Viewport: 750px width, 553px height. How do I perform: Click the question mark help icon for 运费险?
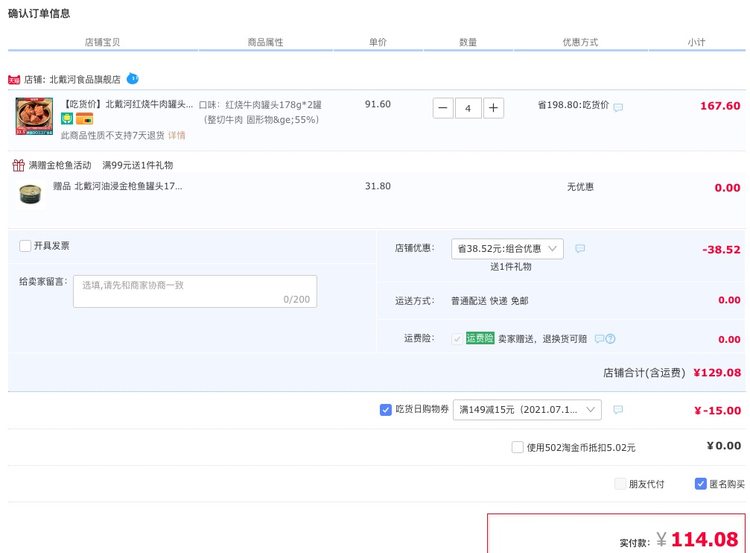coord(610,339)
